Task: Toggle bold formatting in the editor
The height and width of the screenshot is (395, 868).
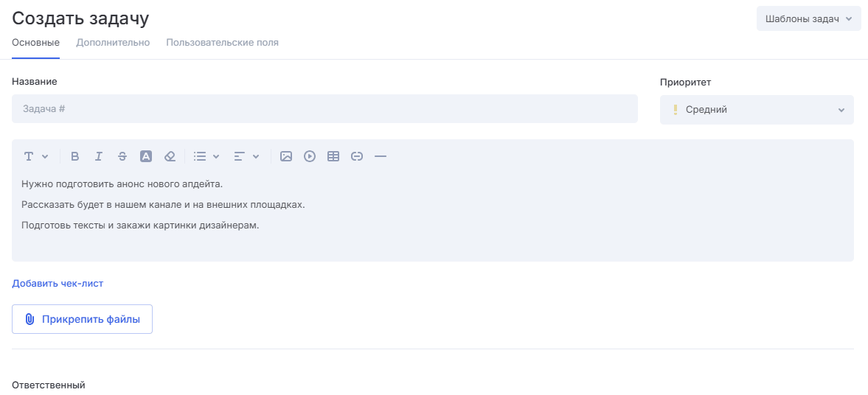Action: tap(75, 156)
